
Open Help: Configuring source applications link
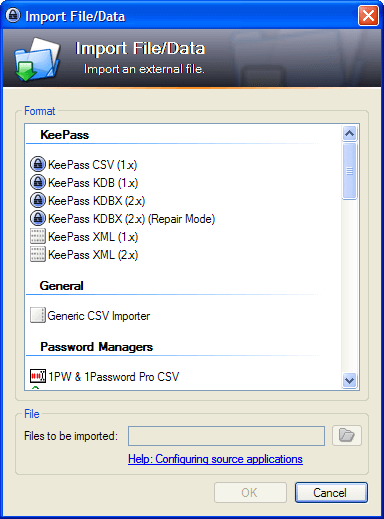[x=215, y=459]
